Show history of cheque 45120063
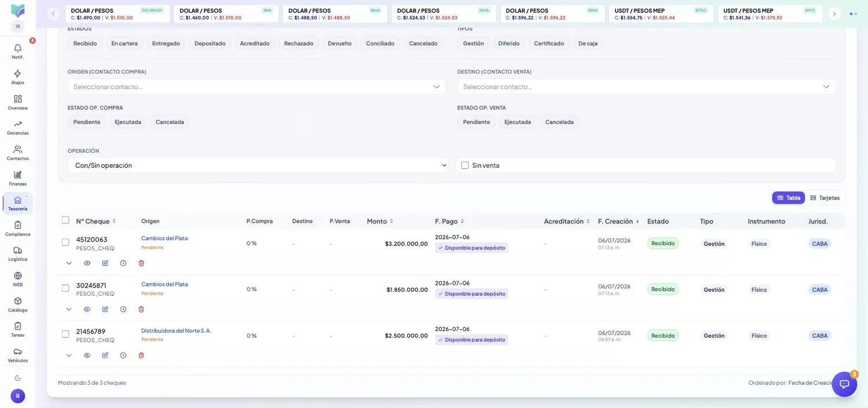 123,263
